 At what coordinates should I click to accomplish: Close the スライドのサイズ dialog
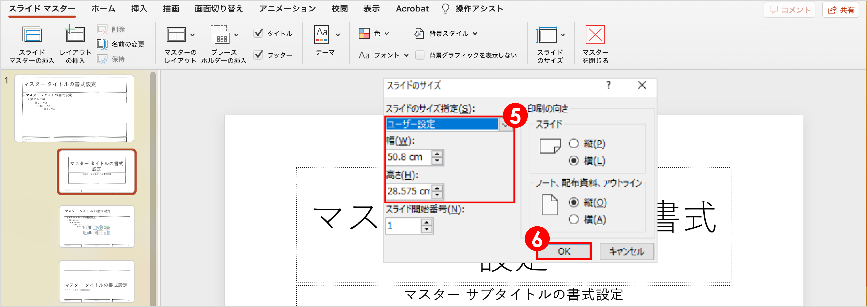pyautogui.click(x=642, y=85)
